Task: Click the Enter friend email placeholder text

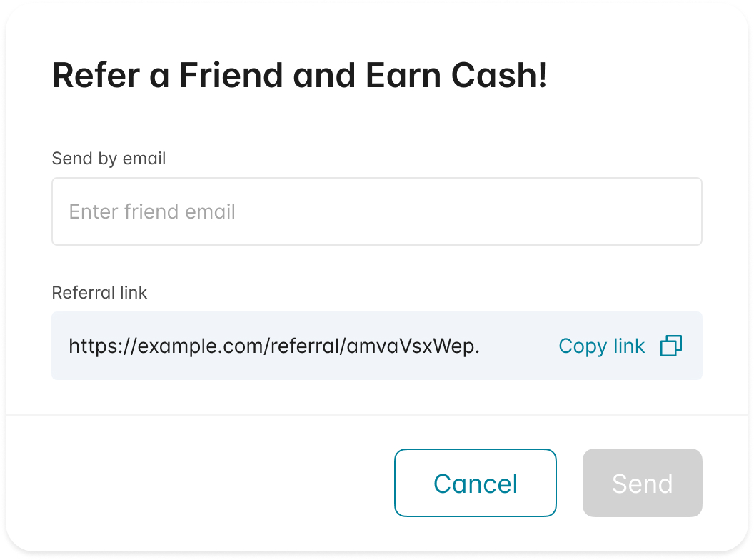Action: click(x=152, y=211)
